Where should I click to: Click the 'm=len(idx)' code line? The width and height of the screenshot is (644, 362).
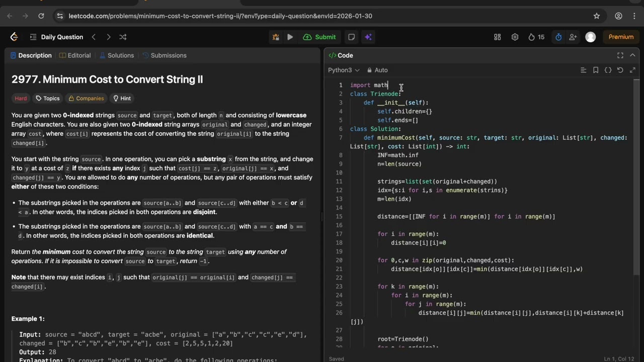tap(394, 199)
